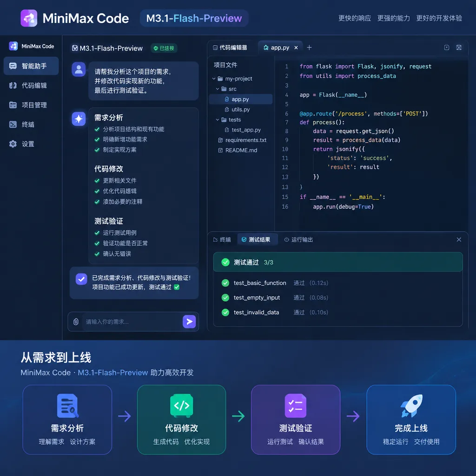Image resolution: width=476 pixels, height=476 pixels.
Task: Click the M3.1-Flash-Preview header badge
Action: click(x=194, y=18)
